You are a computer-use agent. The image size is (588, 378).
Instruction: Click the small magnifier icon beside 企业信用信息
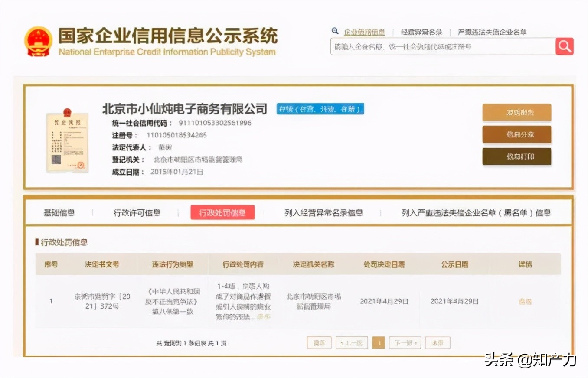335,31
